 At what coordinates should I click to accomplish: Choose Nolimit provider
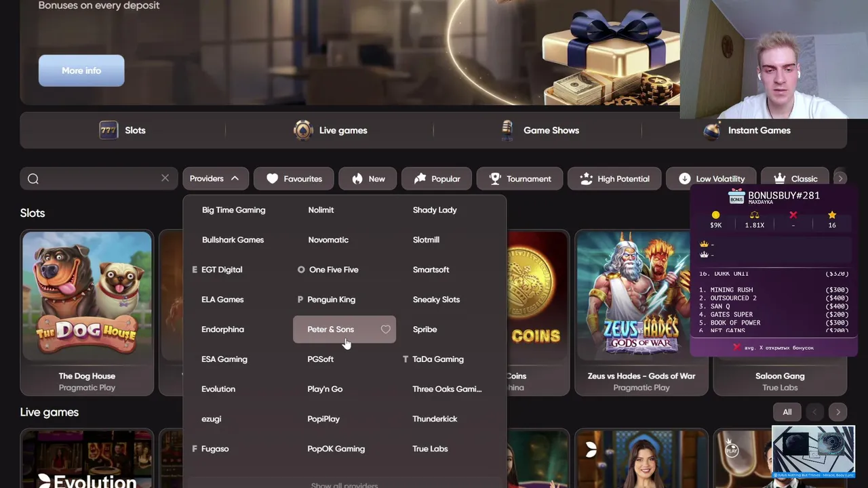tap(321, 210)
